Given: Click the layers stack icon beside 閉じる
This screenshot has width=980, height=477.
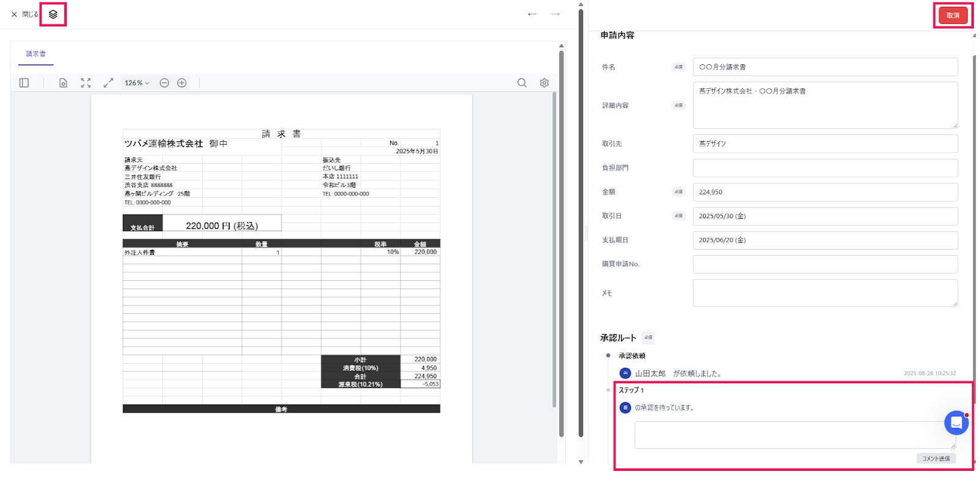Looking at the screenshot, I should point(53,14).
